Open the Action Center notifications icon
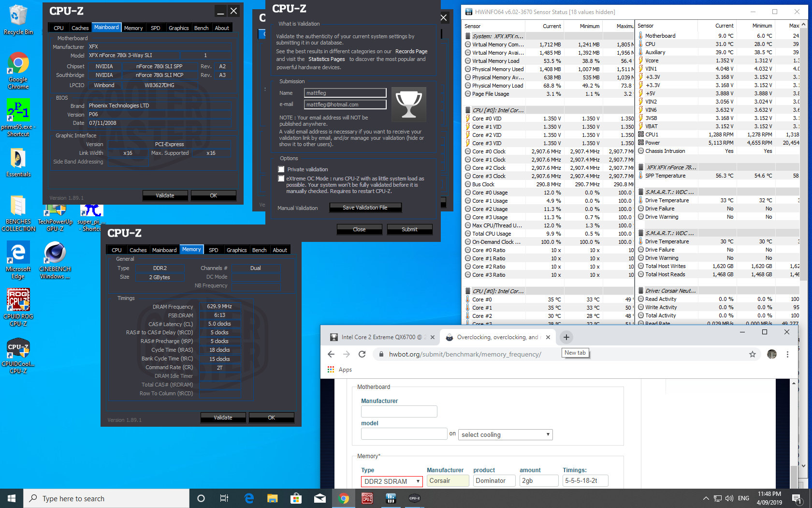The image size is (812, 508). coord(797,498)
